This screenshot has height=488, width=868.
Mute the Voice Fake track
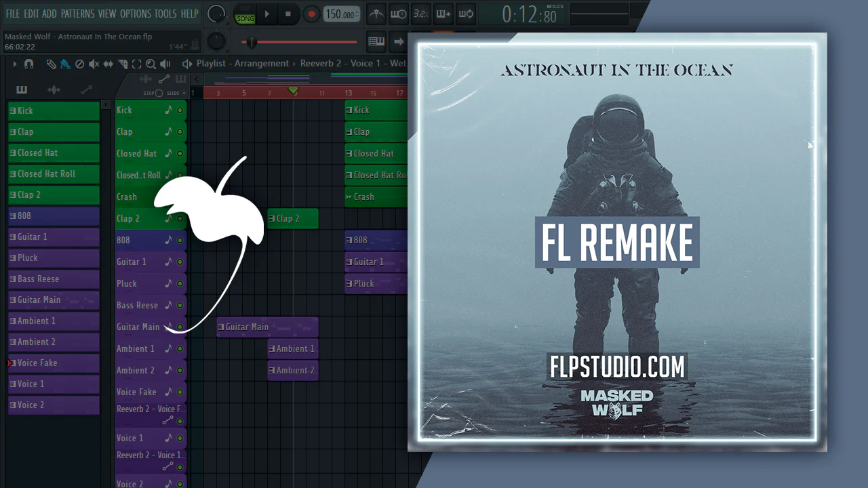[x=180, y=392]
